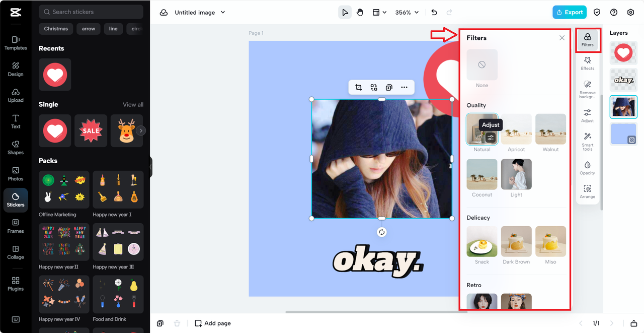Filter stickers by line tag
This screenshot has width=644, height=333.
point(113,29)
